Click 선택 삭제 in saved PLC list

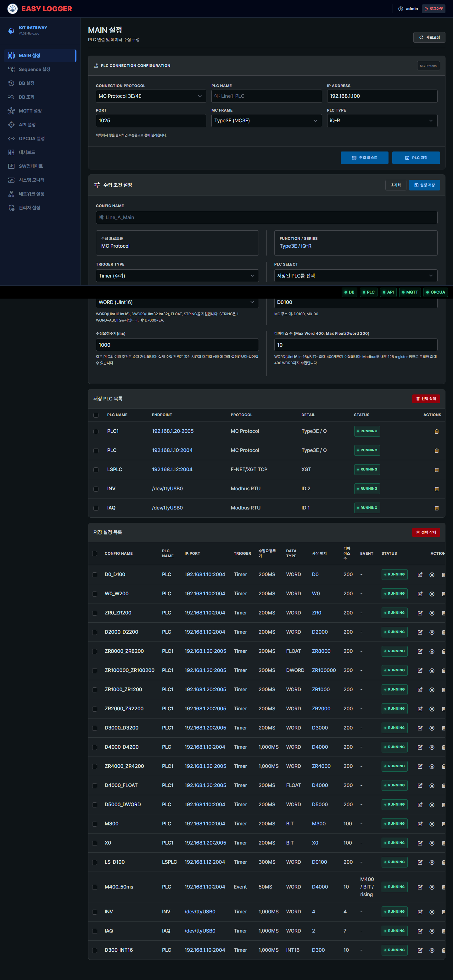tap(426, 399)
